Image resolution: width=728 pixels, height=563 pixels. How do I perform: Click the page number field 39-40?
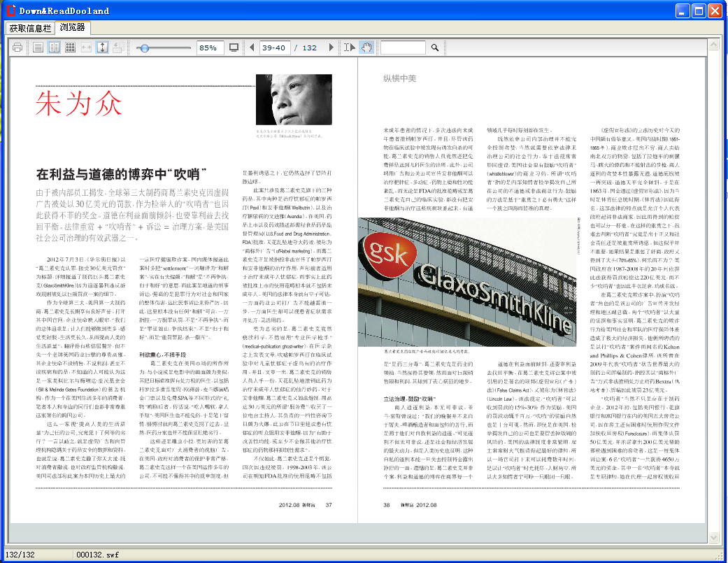(x=274, y=48)
